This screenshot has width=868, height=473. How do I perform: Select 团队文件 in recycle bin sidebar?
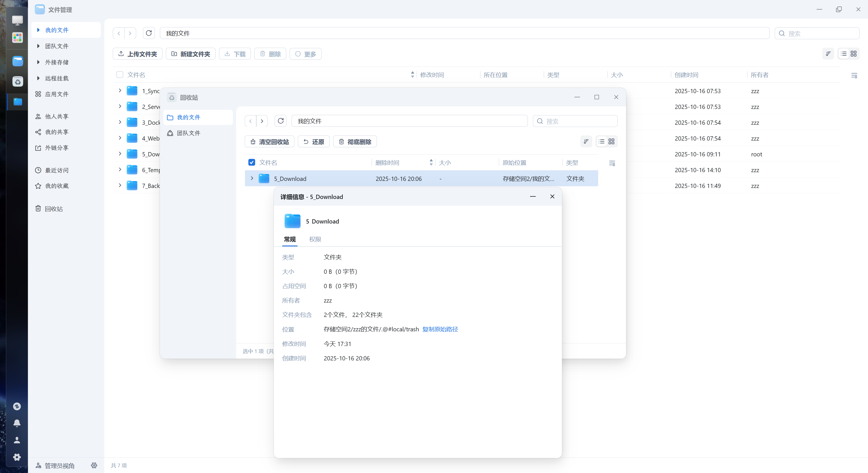tap(188, 133)
